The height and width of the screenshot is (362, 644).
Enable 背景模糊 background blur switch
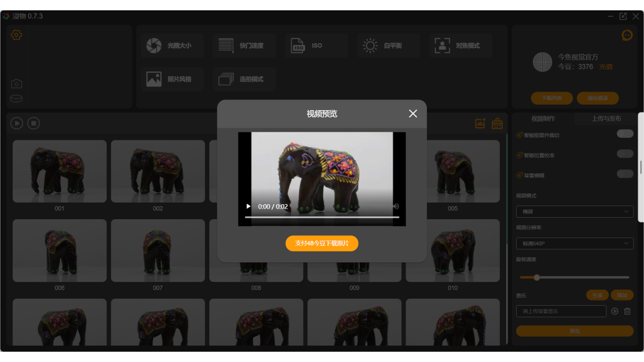(625, 174)
